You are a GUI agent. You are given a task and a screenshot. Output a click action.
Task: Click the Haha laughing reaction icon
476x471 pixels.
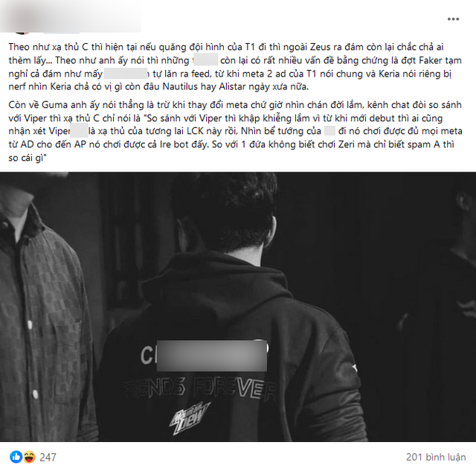(29, 457)
